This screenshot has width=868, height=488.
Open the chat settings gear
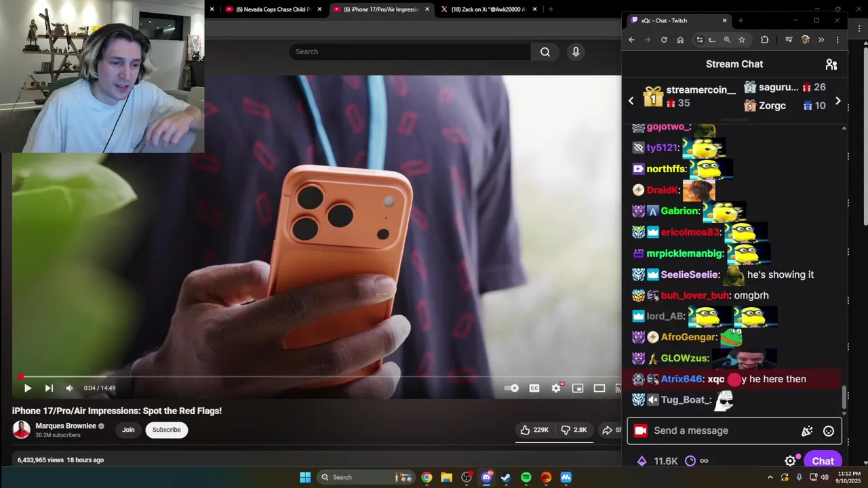[790, 461]
